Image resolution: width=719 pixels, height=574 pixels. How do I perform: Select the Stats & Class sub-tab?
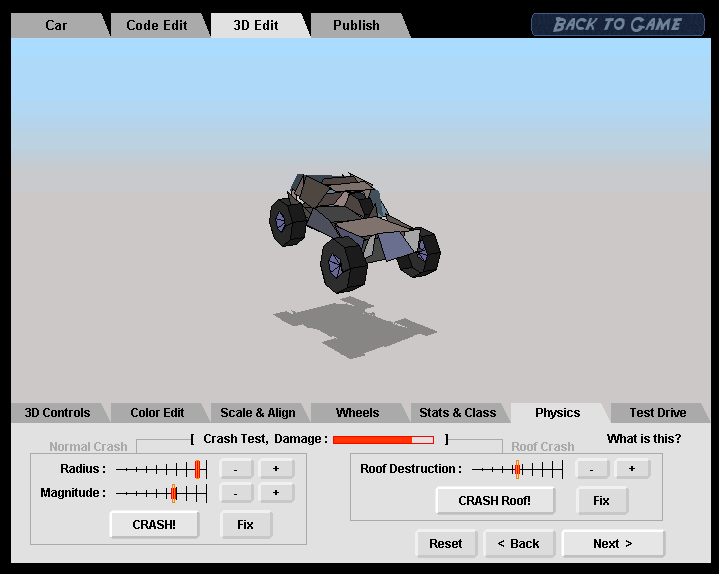(x=457, y=413)
